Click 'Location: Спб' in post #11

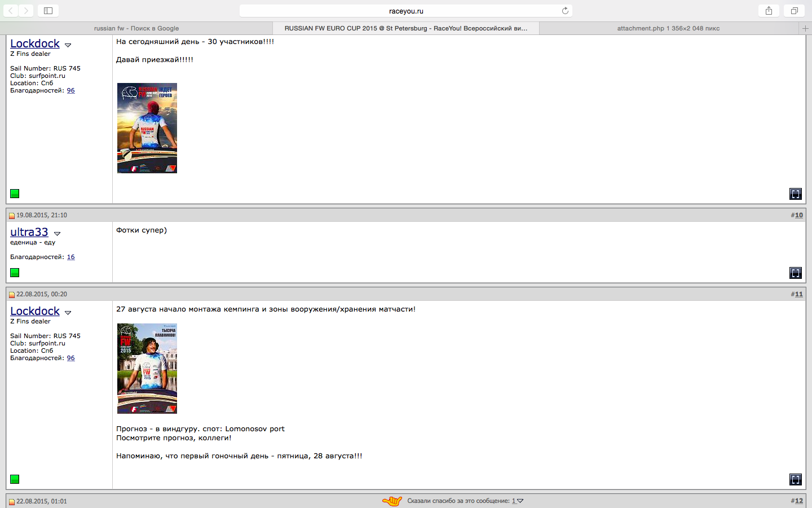[x=32, y=351]
